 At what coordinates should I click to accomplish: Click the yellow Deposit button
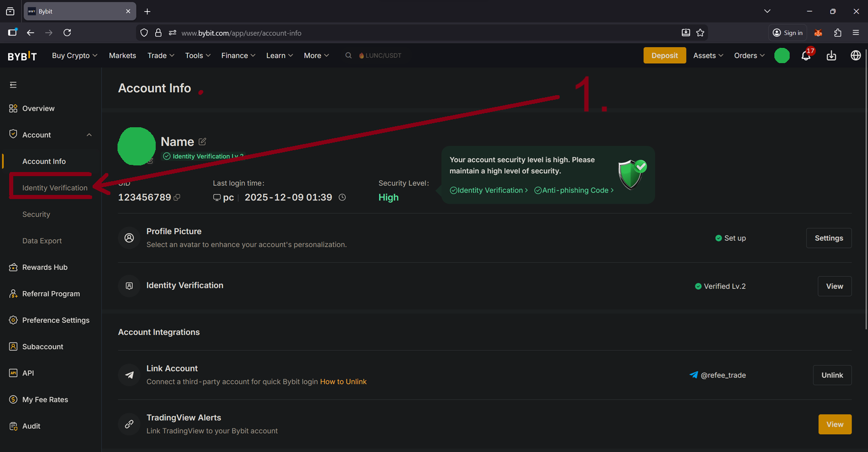(664, 55)
